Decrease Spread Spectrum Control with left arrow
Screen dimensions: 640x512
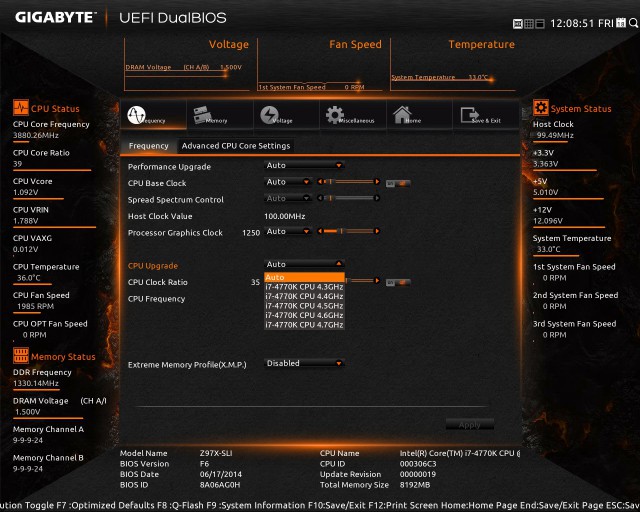point(320,198)
